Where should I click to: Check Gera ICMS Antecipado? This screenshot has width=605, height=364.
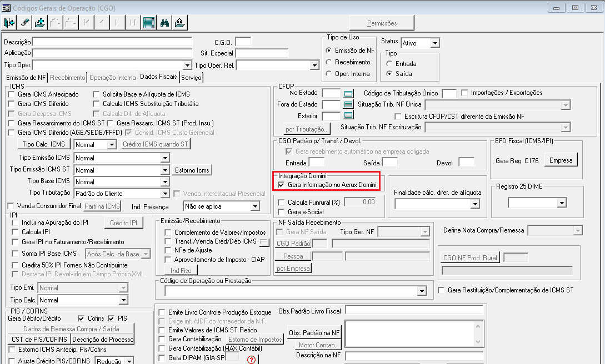(x=12, y=94)
